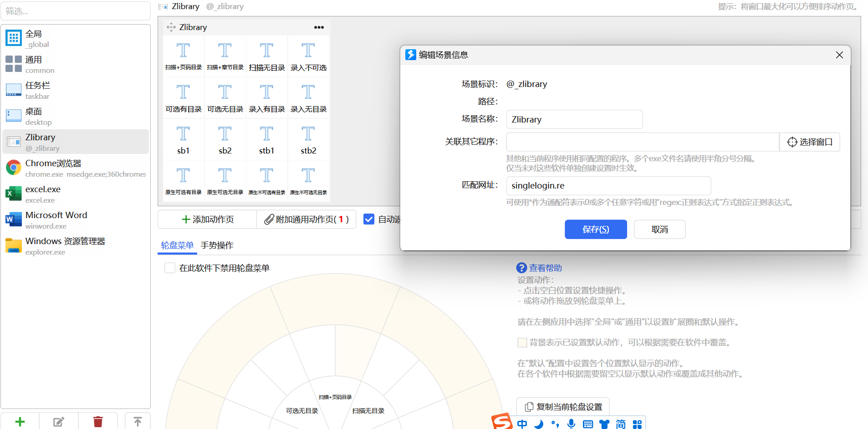Click the 选择窗口 button
Screen dimensions: 868x429
(810, 142)
